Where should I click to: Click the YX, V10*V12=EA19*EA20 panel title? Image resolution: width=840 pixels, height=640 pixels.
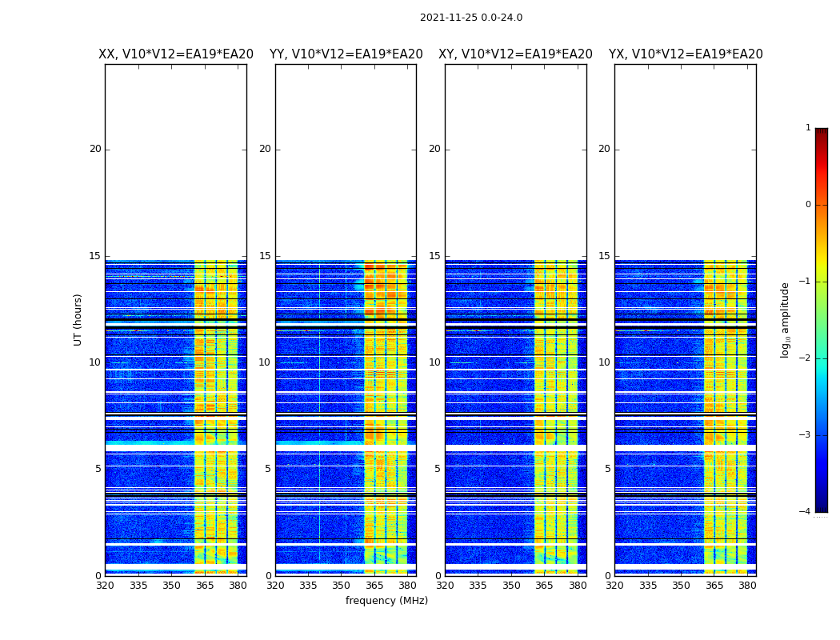pos(686,54)
